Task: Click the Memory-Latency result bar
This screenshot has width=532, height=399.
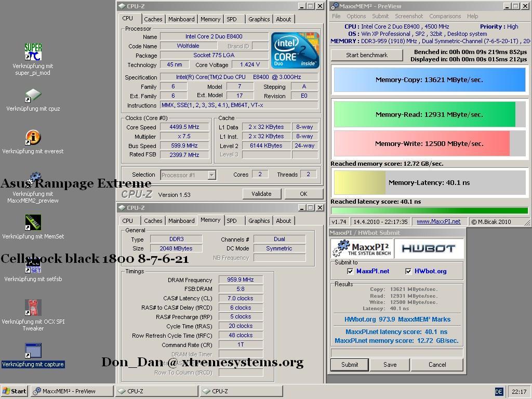Action: 429,182
